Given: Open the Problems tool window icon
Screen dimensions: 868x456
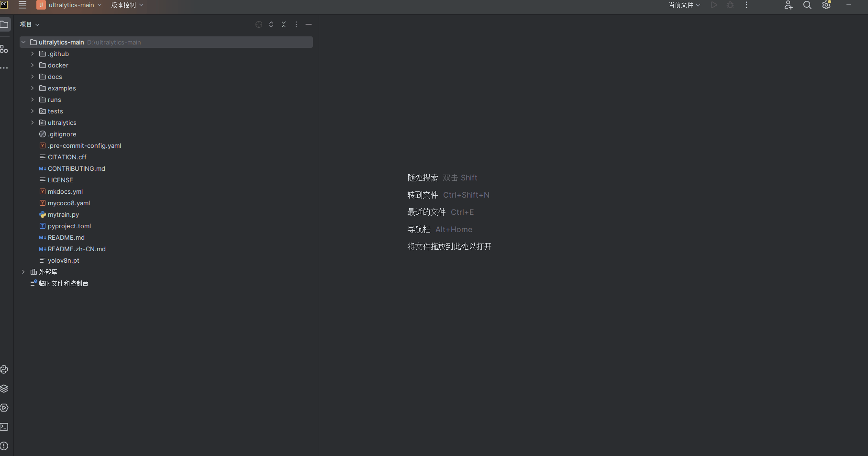Looking at the screenshot, I should pyautogui.click(x=4, y=446).
